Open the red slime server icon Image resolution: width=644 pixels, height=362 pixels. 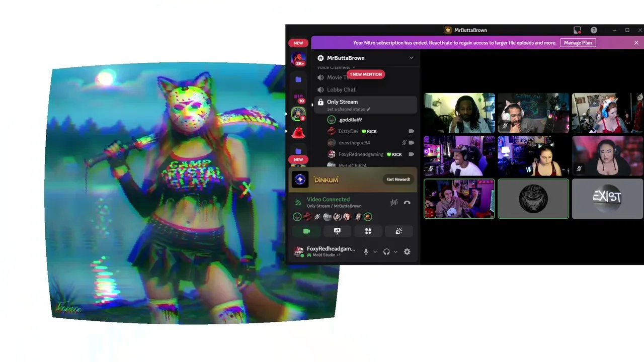pos(298,133)
